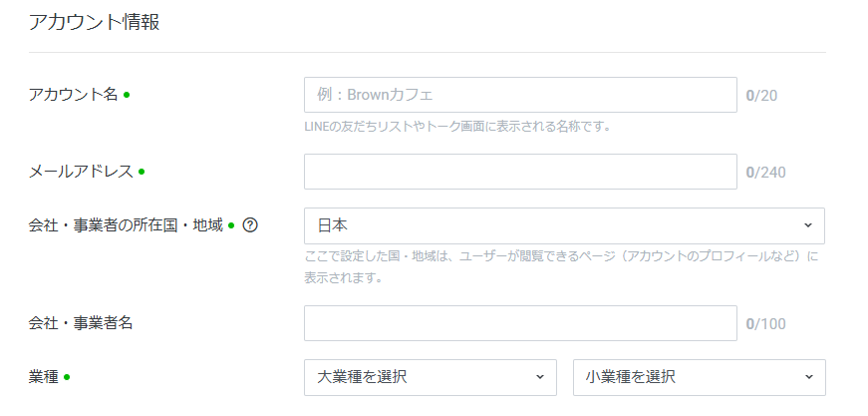Focus the メールアドレス text box
Viewport: 868px width, 416px height.
tap(519, 172)
